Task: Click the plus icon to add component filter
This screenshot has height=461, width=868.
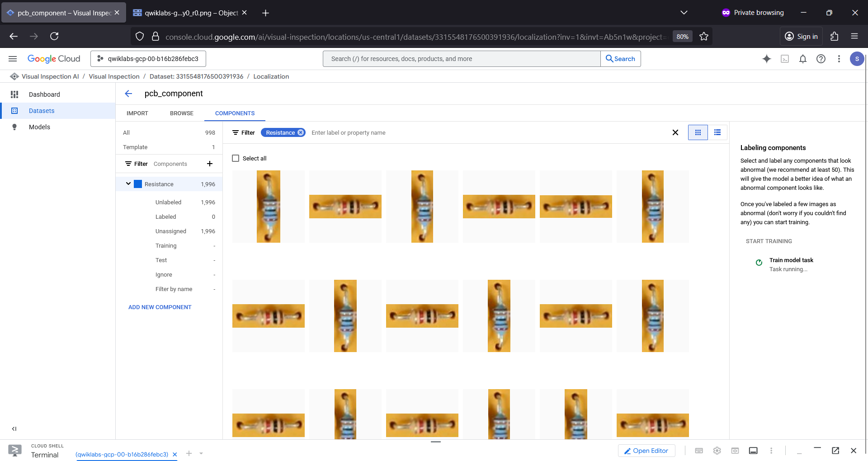Action: [210, 164]
